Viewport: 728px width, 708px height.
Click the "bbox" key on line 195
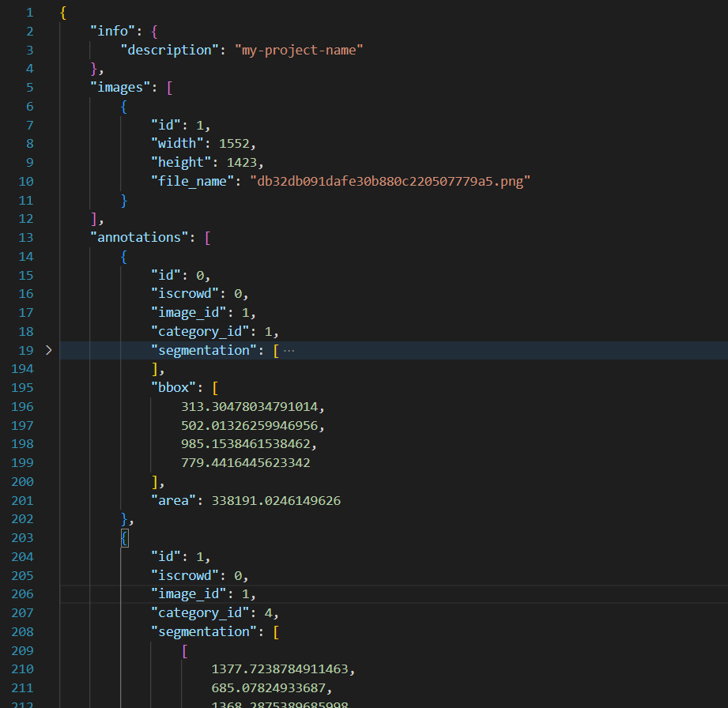[x=174, y=388]
